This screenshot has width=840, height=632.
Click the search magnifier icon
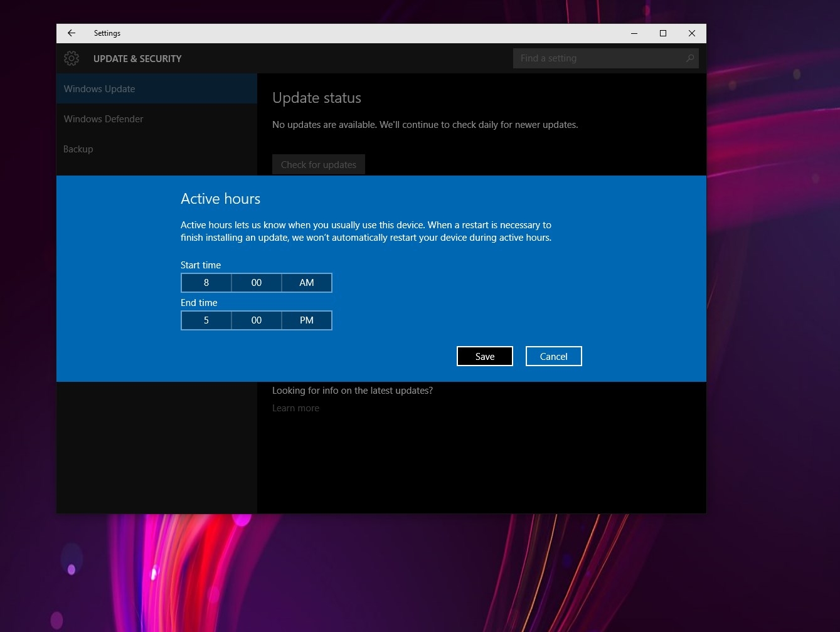tap(689, 58)
